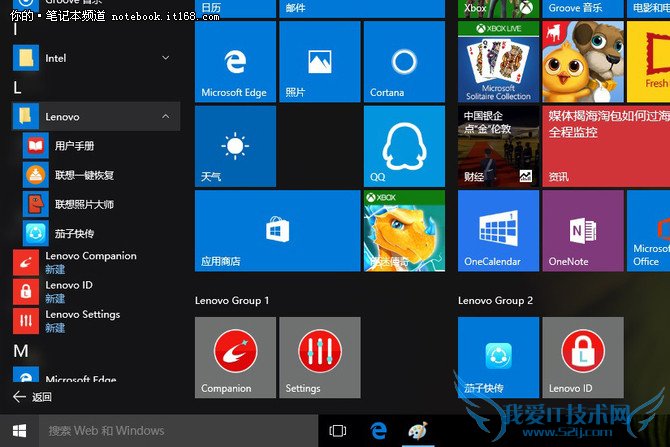Open the 天气 weather tile
This screenshot has width=670, height=447.
(x=235, y=146)
